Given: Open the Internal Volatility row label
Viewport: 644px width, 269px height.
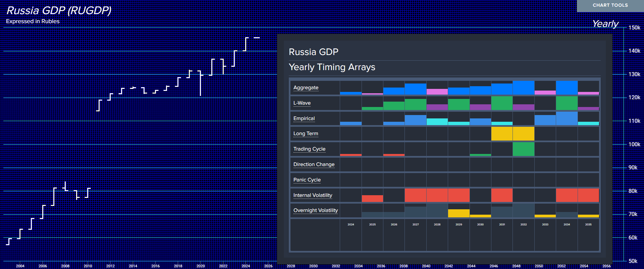Looking at the screenshot, I should pos(313,195).
